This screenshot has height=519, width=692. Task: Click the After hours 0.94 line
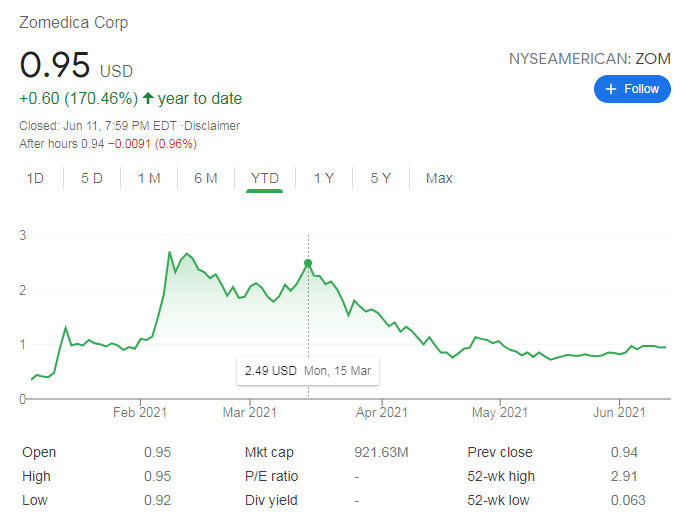tap(108, 144)
